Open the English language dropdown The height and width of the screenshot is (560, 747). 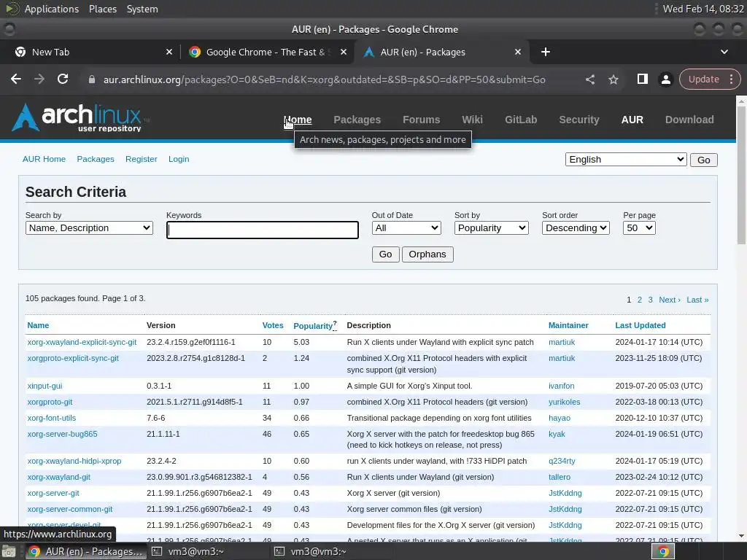coord(626,160)
